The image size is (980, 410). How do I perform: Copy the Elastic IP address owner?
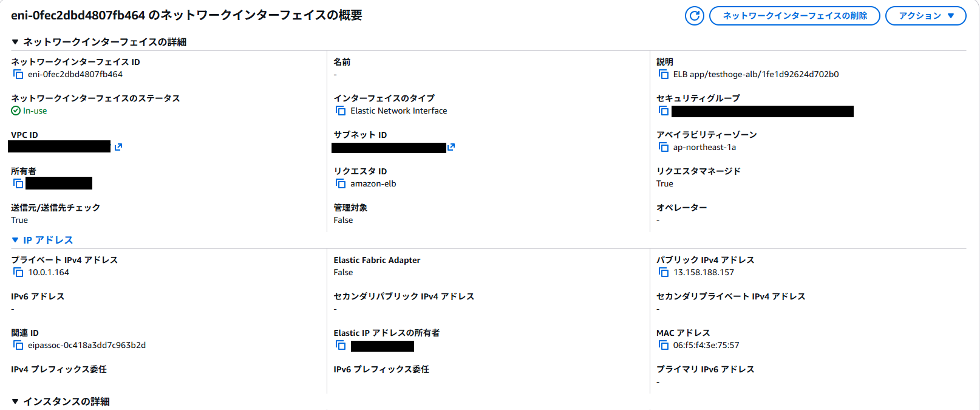click(x=341, y=346)
